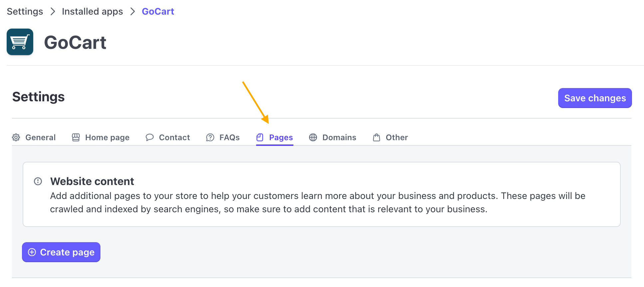Screen dimensions: 644x287
Task: Click the plus icon inside Create page button
Action: (x=32, y=252)
